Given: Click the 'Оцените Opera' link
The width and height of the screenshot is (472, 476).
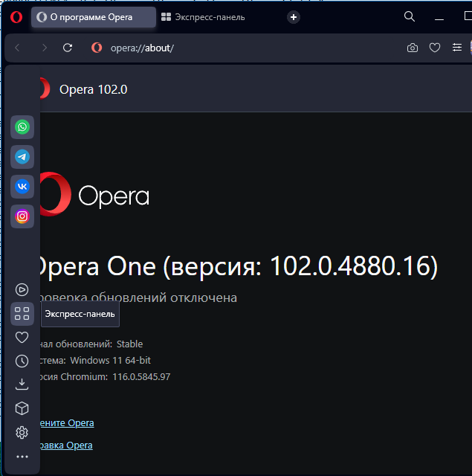Looking at the screenshot, I should (67, 423).
